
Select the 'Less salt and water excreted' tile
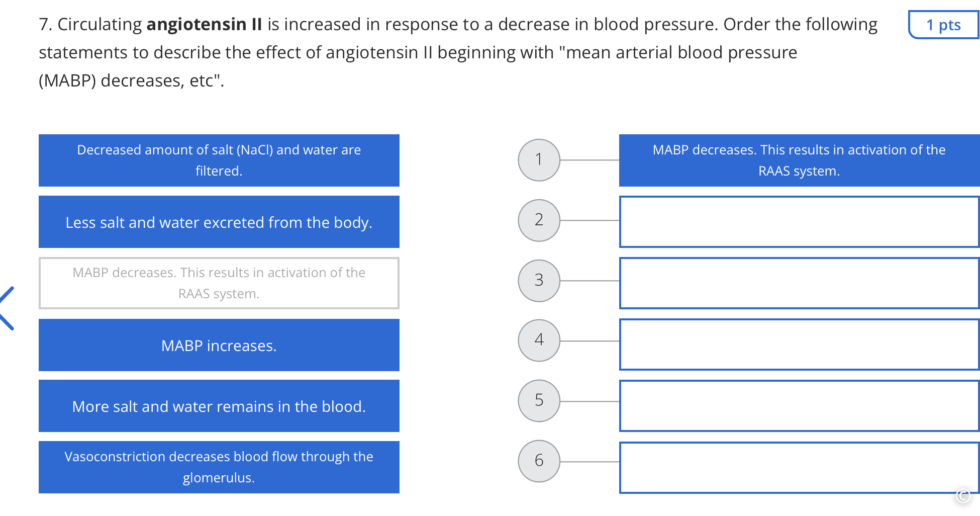(x=219, y=222)
